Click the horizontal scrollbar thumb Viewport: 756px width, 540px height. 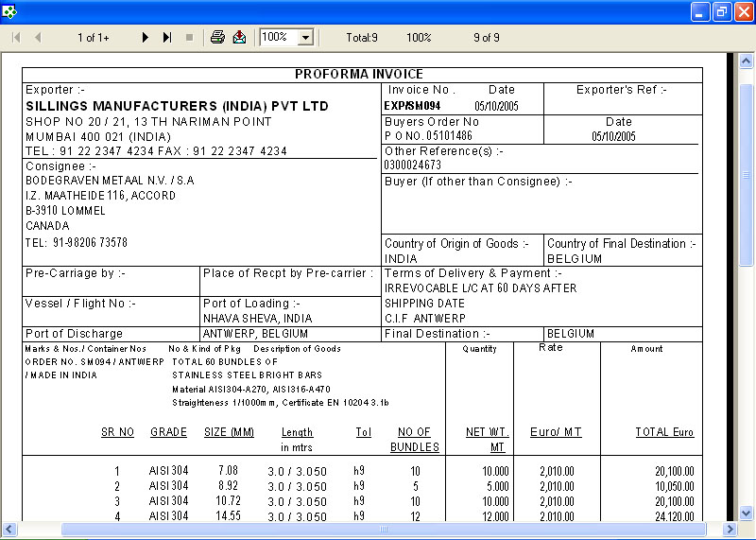pos(384,529)
